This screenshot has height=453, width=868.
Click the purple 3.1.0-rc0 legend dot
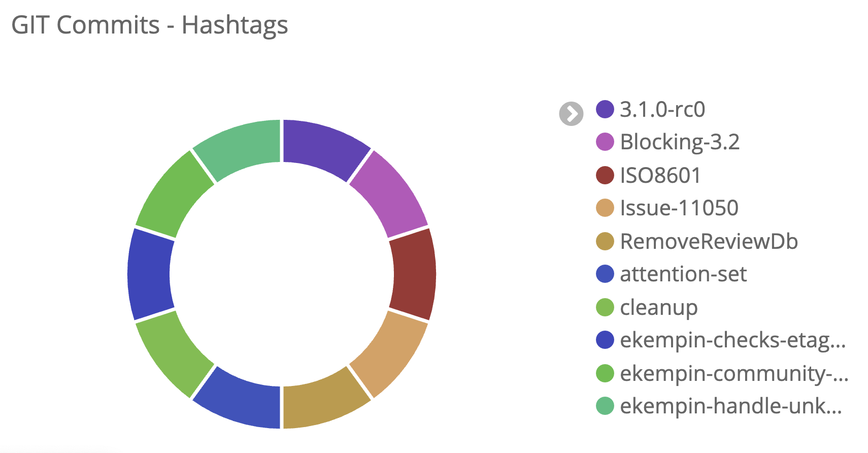pyautogui.click(x=605, y=109)
